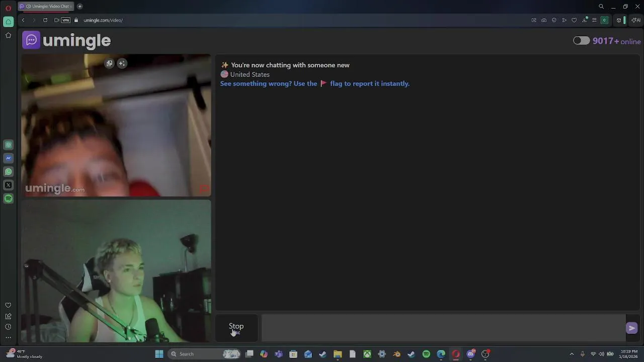
Task: Open the Windows Start menu
Action: coord(159,354)
